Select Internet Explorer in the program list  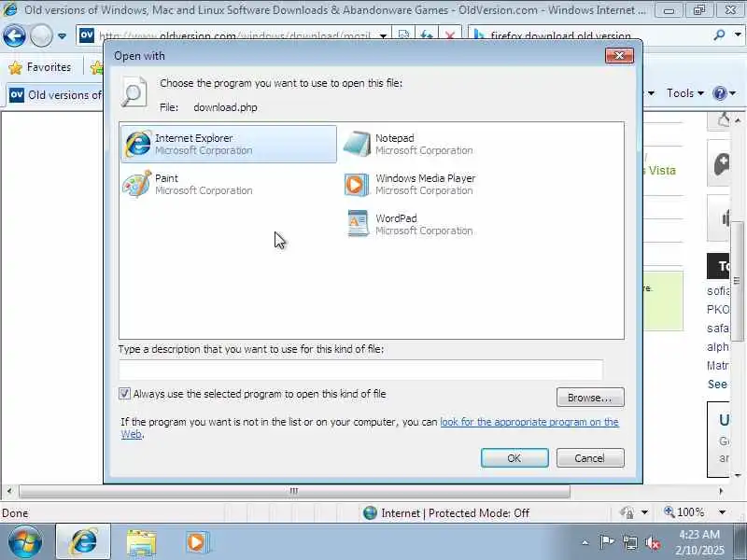[229, 144]
